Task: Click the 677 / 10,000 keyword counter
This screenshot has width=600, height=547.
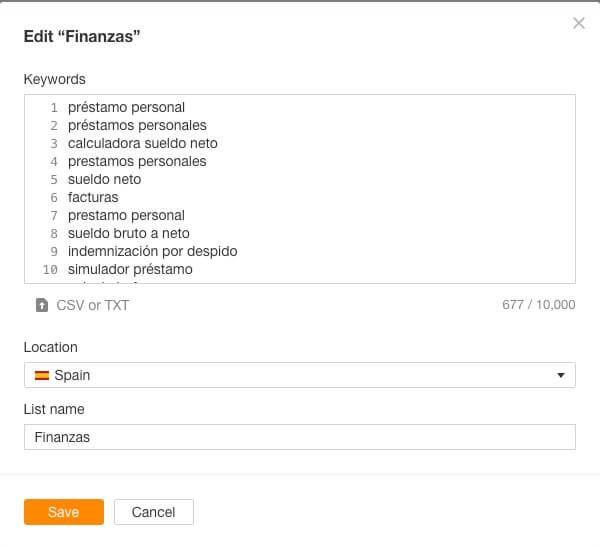Action: [538, 305]
